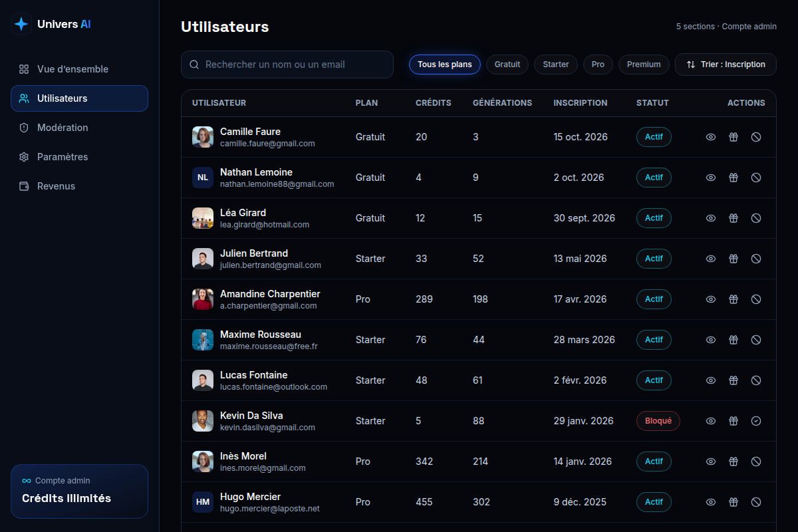
Task: Click the date 28 mars 2026
Action: 585,340
